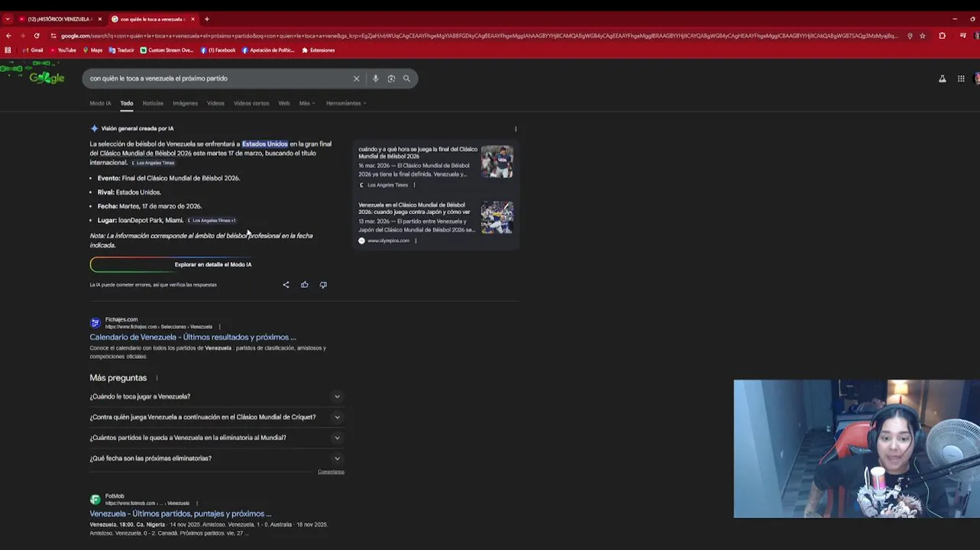This screenshot has width=980, height=550.
Task: Open the Gmail bookmark
Action: coord(33,50)
